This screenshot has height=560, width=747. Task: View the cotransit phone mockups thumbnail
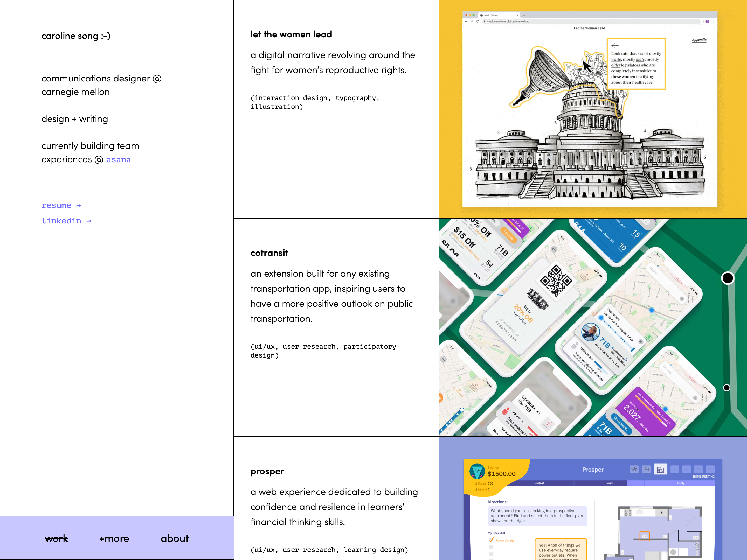593,327
